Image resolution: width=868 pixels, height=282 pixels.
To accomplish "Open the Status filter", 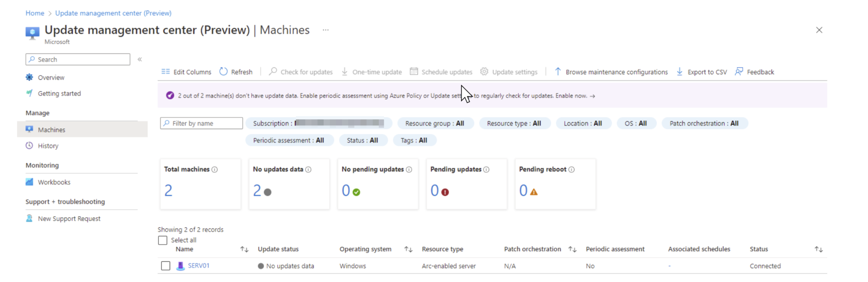I will (x=363, y=141).
